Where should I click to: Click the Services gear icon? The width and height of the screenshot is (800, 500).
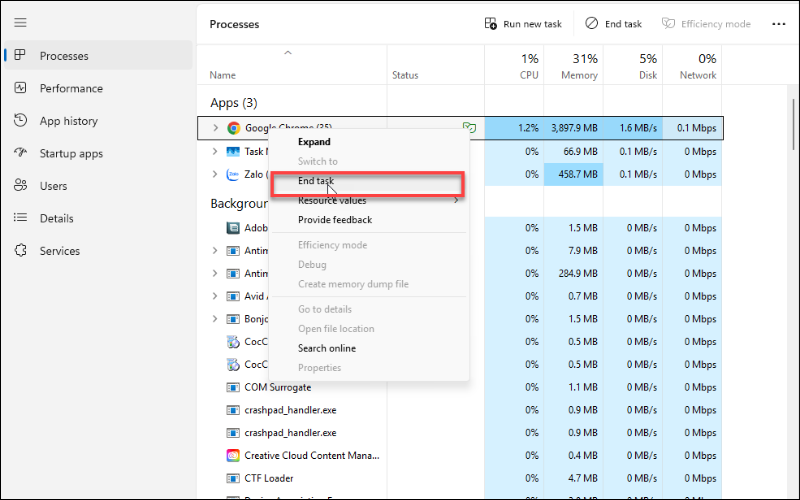coord(20,251)
